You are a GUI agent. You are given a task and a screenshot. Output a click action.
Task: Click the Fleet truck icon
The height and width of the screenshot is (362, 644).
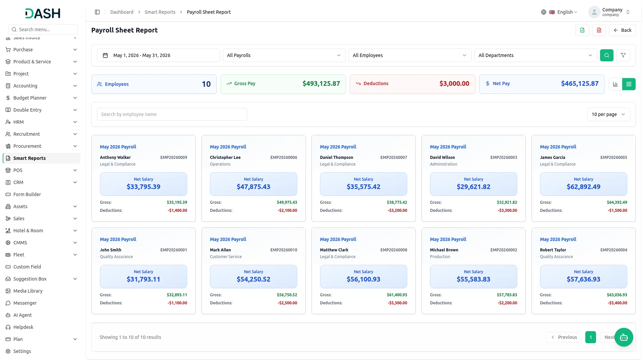pyautogui.click(x=8, y=255)
